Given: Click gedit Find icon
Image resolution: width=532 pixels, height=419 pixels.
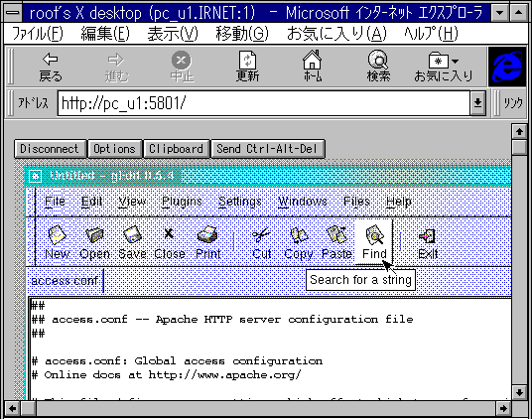Looking at the screenshot, I should (374, 234).
